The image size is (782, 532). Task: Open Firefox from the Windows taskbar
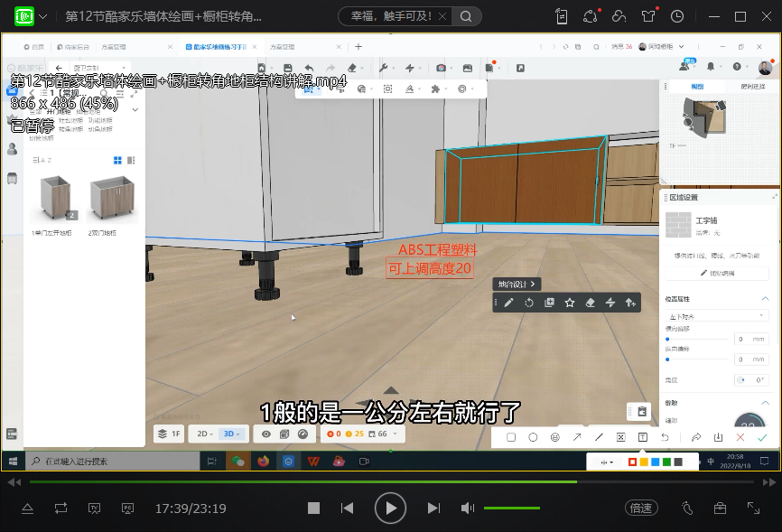point(263,462)
